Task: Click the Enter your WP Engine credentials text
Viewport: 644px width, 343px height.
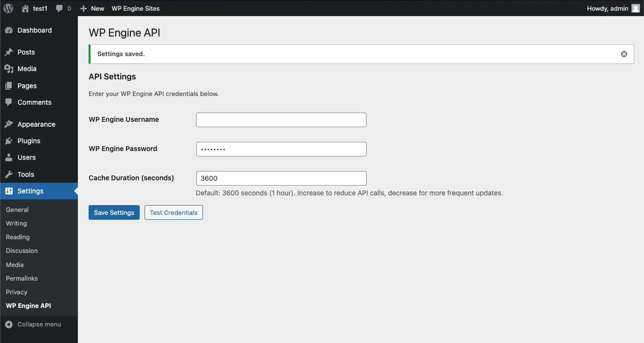Action: 154,94
